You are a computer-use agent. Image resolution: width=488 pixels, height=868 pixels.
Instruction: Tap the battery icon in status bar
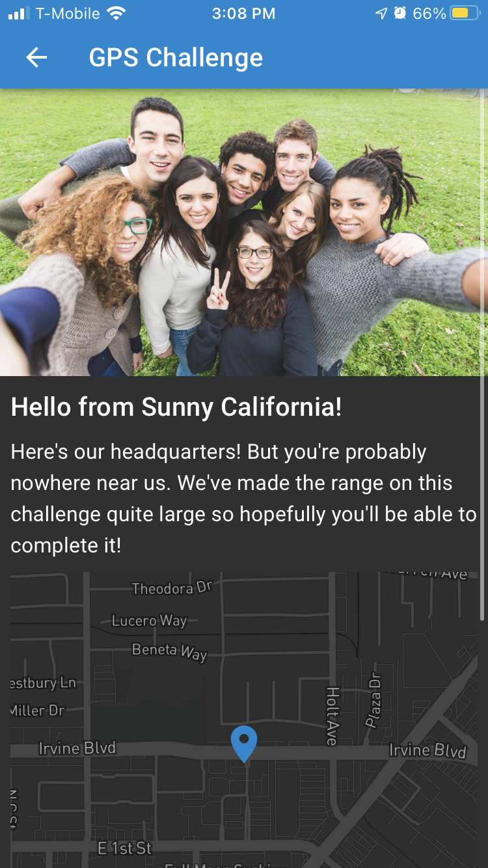(x=465, y=13)
